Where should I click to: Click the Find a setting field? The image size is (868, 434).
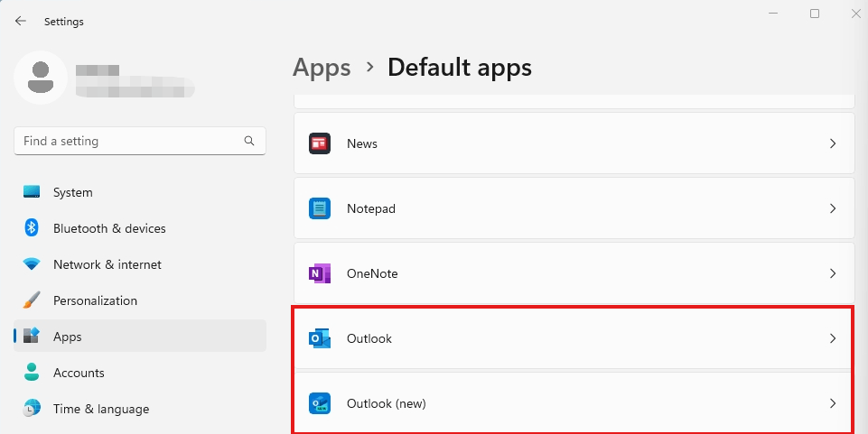[139, 141]
